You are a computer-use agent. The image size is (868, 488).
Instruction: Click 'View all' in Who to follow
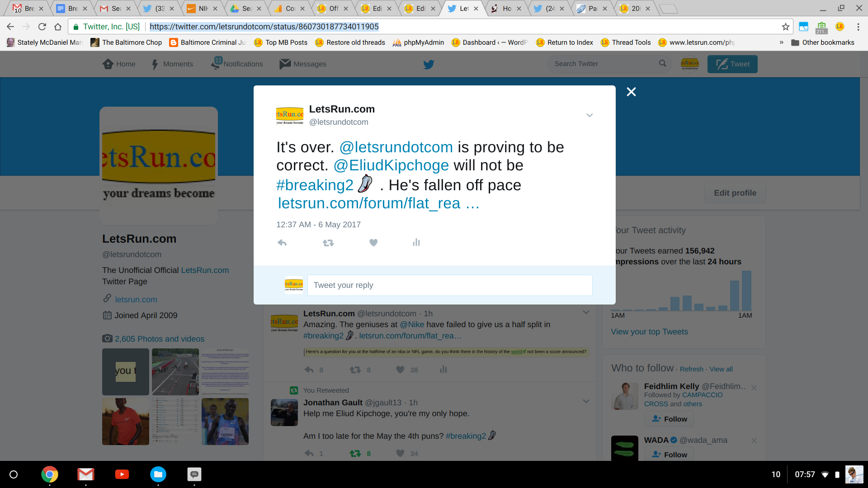coord(721,369)
